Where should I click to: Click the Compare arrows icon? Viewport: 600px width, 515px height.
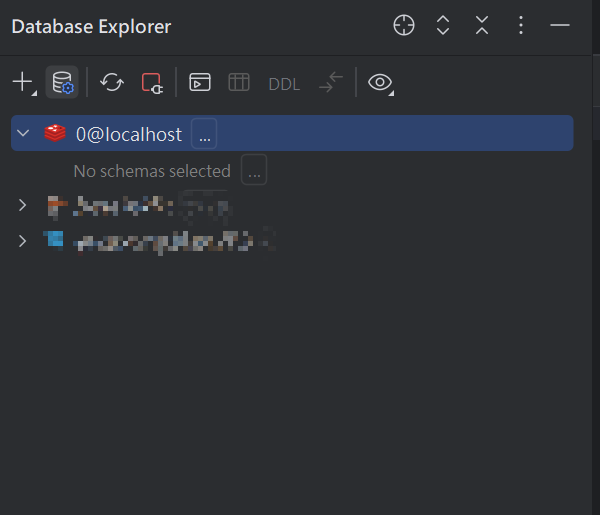point(331,82)
